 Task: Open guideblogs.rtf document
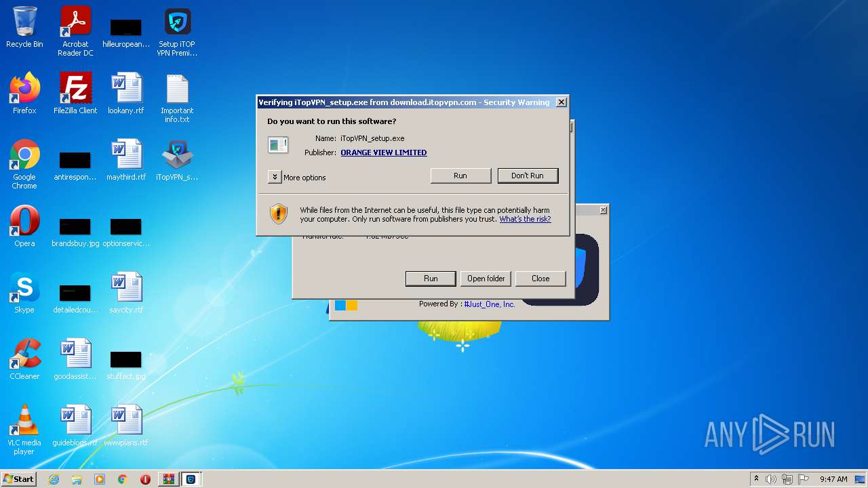(75, 426)
